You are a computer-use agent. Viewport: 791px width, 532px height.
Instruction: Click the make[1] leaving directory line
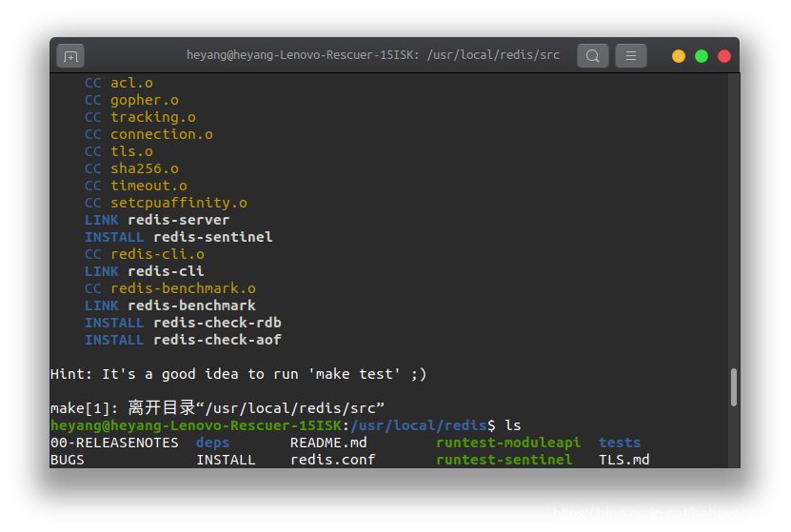[217, 408]
